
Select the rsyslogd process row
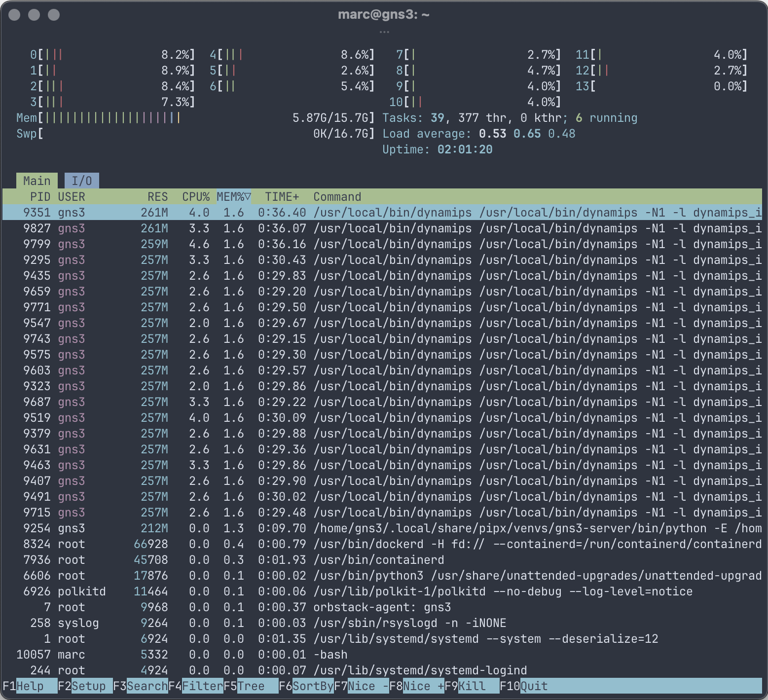coord(382,623)
